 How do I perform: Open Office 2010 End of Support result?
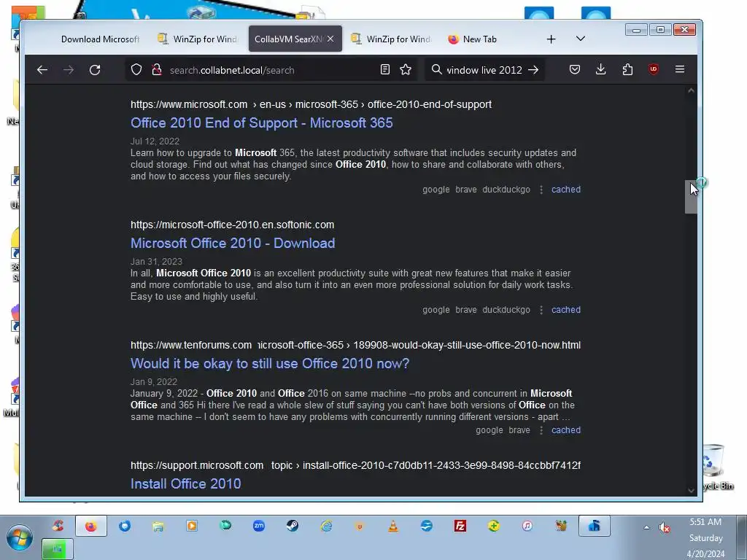point(262,122)
